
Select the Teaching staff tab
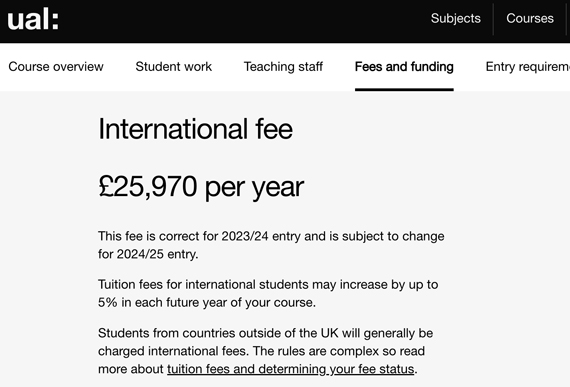pyautogui.click(x=283, y=66)
